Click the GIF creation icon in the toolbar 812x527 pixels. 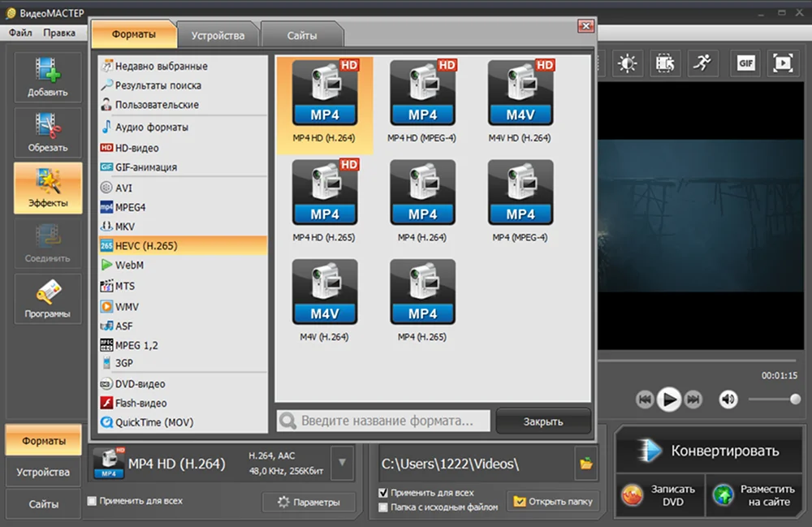click(745, 63)
